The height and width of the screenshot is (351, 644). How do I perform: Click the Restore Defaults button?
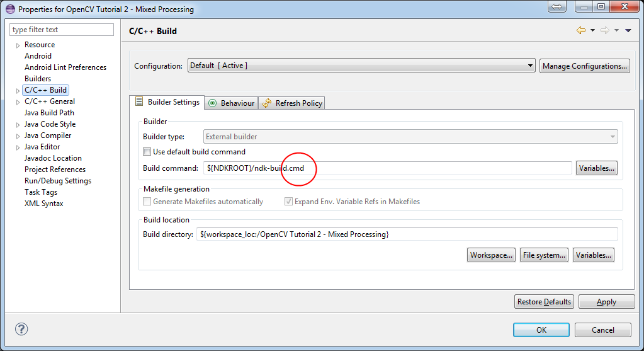tap(544, 302)
